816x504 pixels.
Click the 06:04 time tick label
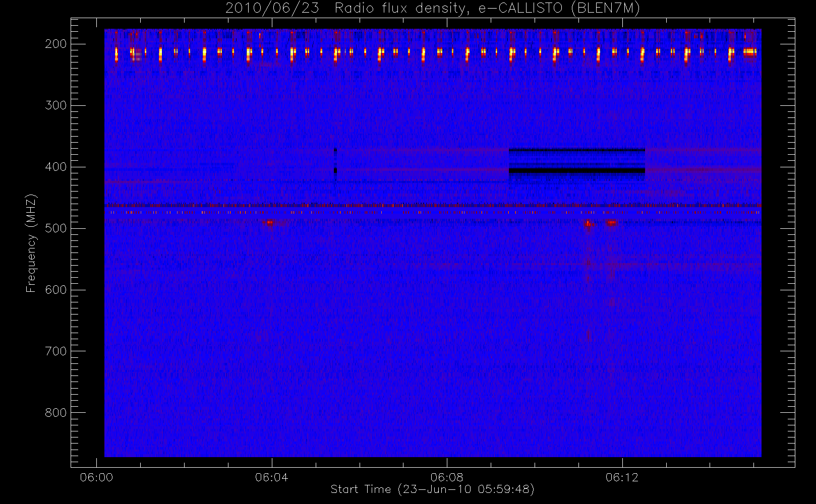pyautogui.click(x=271, y=477)
